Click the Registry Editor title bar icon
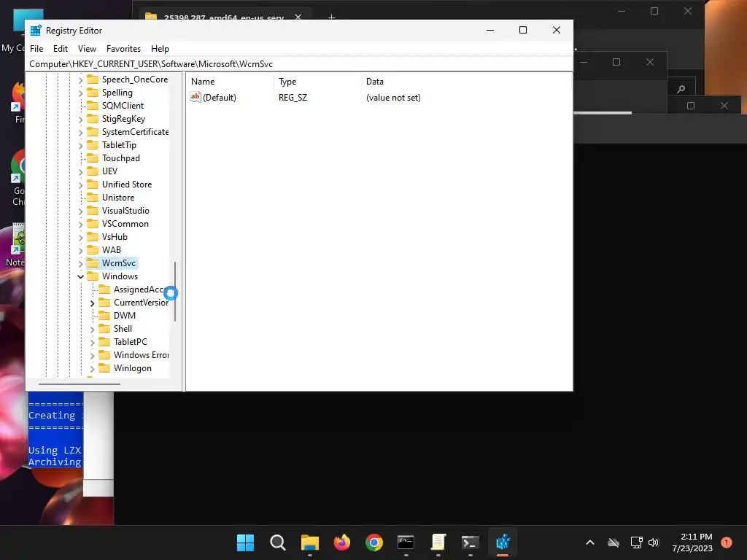Screen dimensions: 747x560 point(36,31)
